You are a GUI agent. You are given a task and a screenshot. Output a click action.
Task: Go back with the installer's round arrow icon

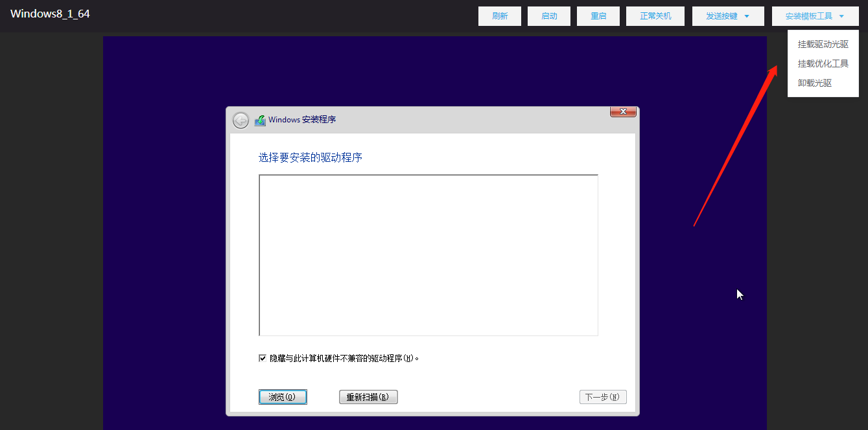tap(240, 120)
